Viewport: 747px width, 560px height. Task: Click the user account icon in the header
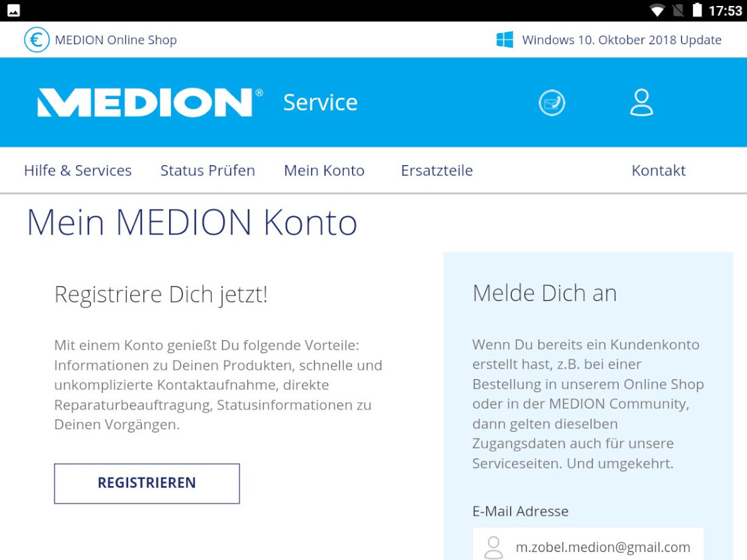(x=641, y=103)
